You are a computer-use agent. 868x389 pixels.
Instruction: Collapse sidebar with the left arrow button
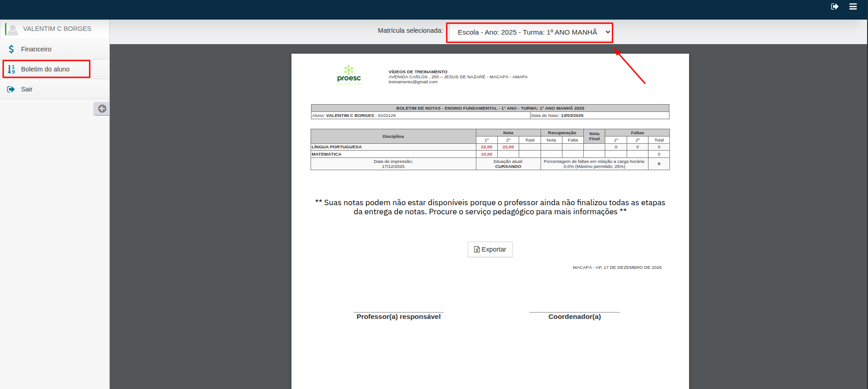(x=102, y=109)
